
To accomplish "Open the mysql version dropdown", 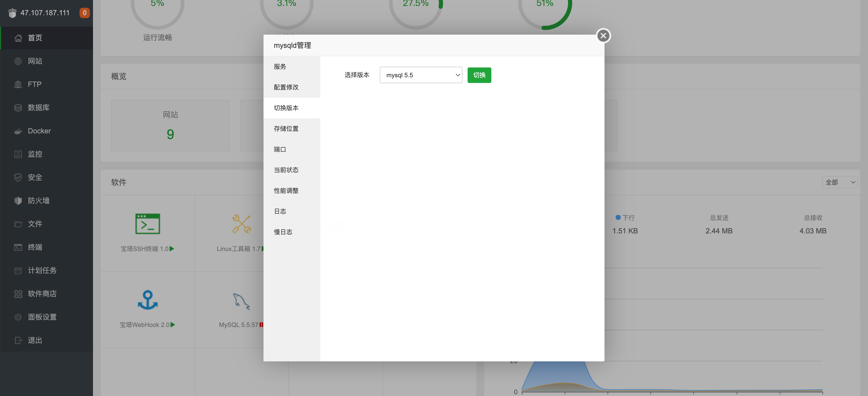I will (x=421, y=75).
